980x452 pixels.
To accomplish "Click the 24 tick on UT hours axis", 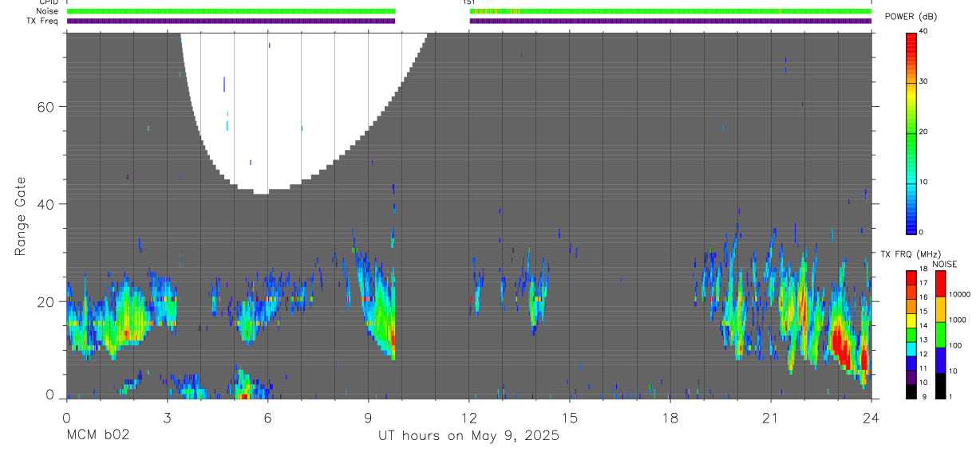I will pos(871,417).
